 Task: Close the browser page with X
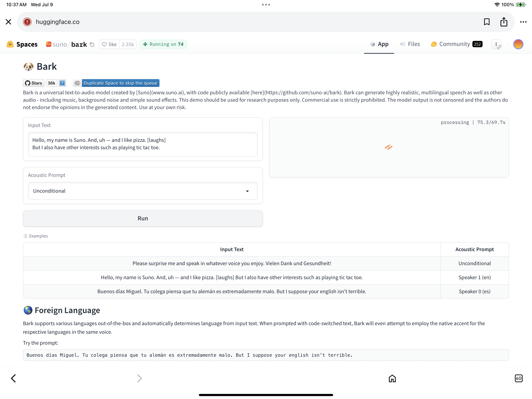(8, 22)
